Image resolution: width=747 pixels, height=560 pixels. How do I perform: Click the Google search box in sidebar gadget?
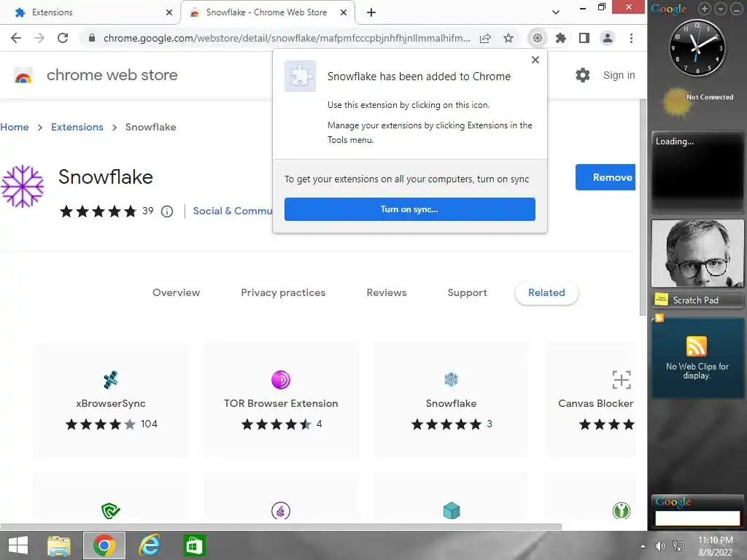(x=697, y=518)
